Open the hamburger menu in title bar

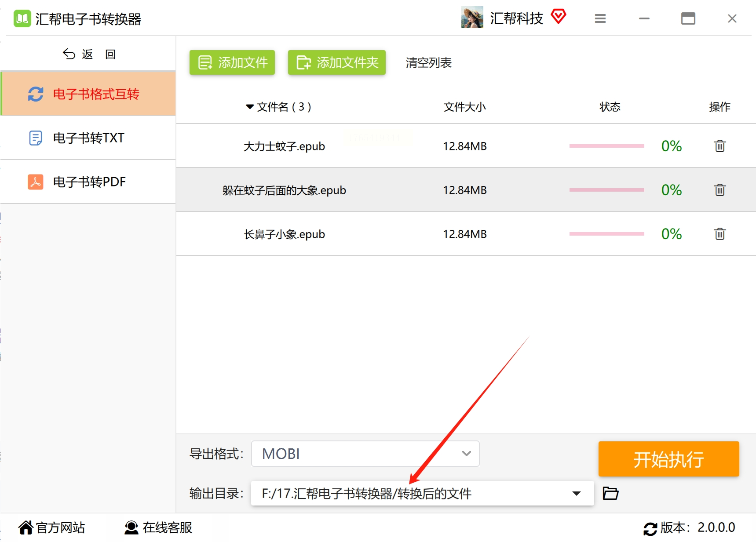click(x=600, y=18)
